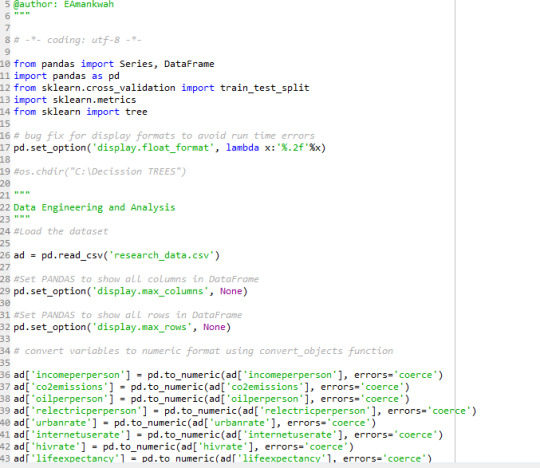Image resolution: width=540 pixels, height=468 pixels.
Task: Click 'coerce' string on the hivrate line
Action: [x=326, y=447]
